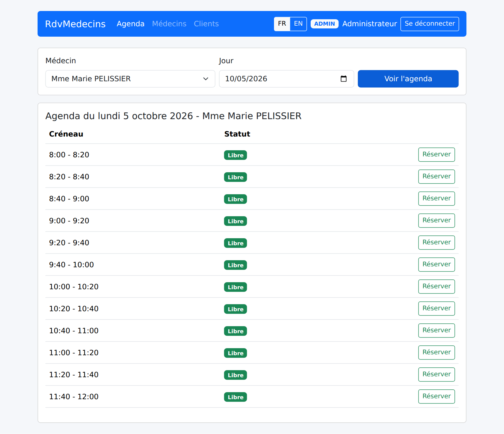The height and width of the screenshot is (434, 504).
Task: Click the Libre badge for 10:00 - 10:20
Action: coord(236,287)
